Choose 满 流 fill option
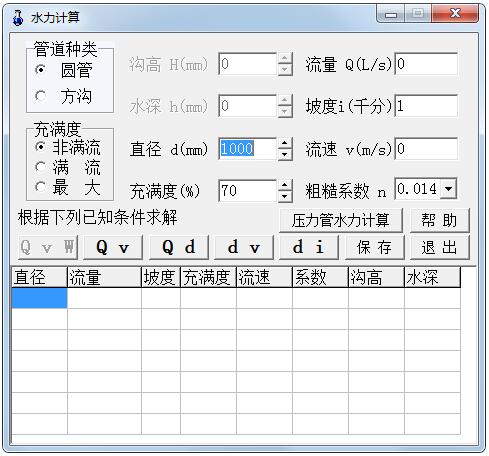489x456 pixels. pos(40,167)
